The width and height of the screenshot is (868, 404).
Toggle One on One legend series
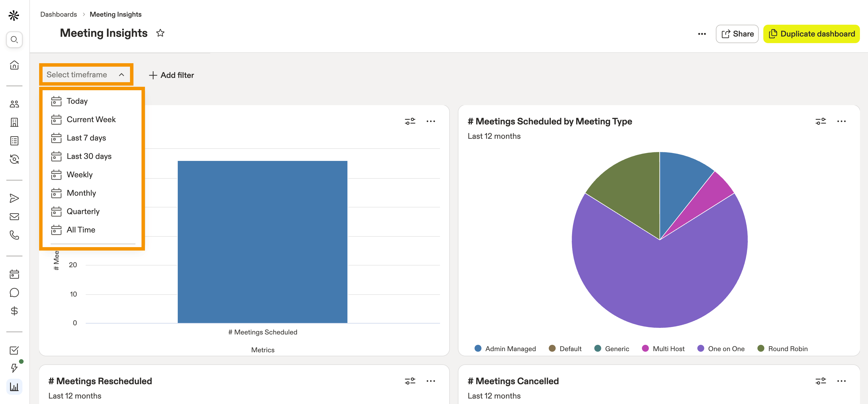pos(721,349)
